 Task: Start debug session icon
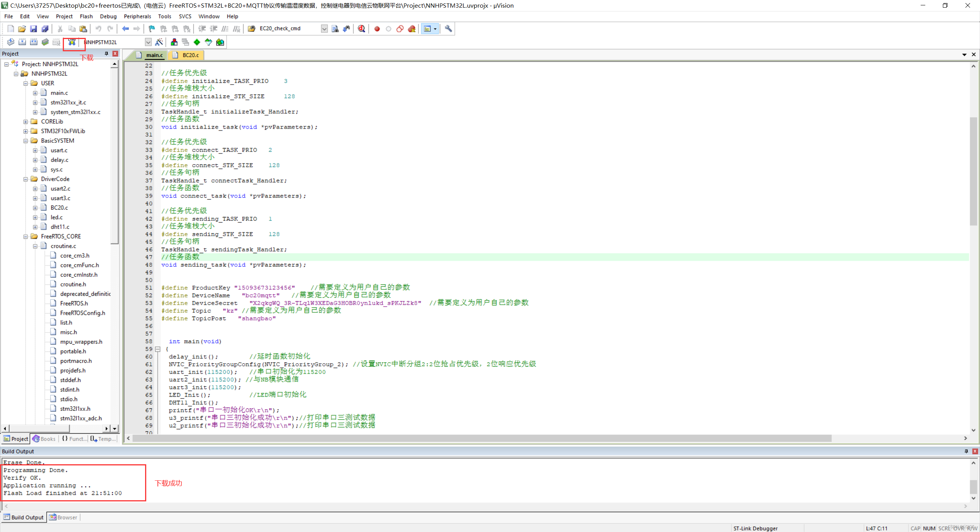tap(361, 29)
